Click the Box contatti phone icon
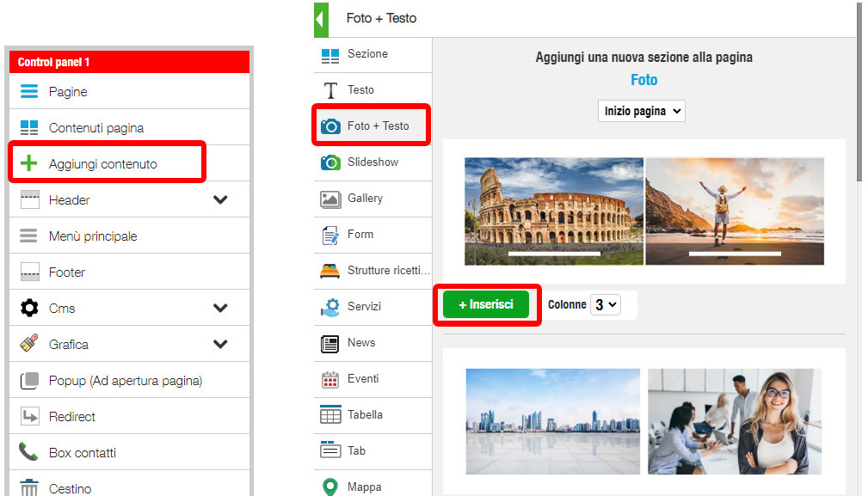868x496 pixels. [28, 452]
